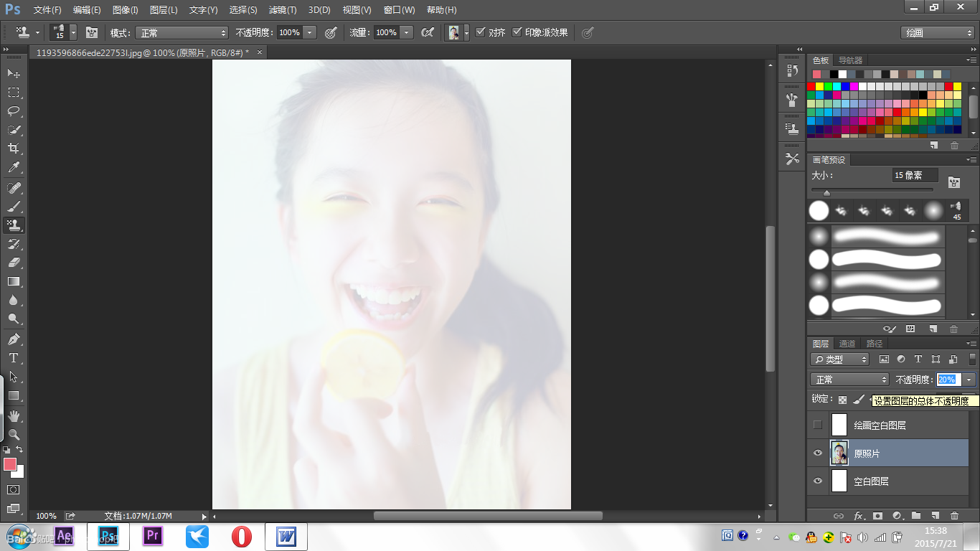Switch to the 通道 tab
The height and width of the screenshot is (551, 980).
pos(847,344)
